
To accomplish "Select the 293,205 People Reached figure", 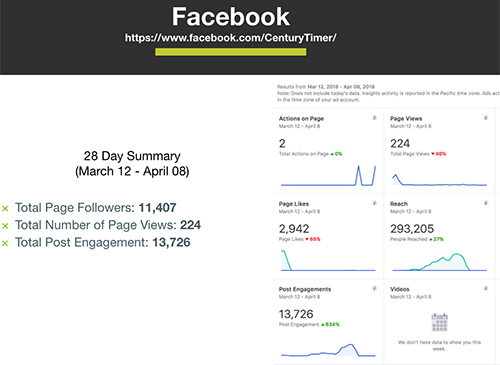I will coord(412,229).
